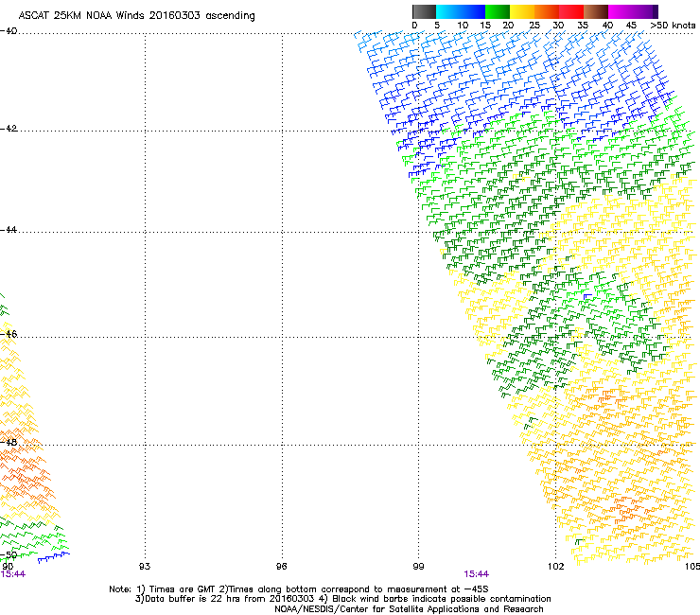Pick the brown 35–40 knot color bar segment
The height and width of the screenshot is (615, 700).
click(596, 11)
